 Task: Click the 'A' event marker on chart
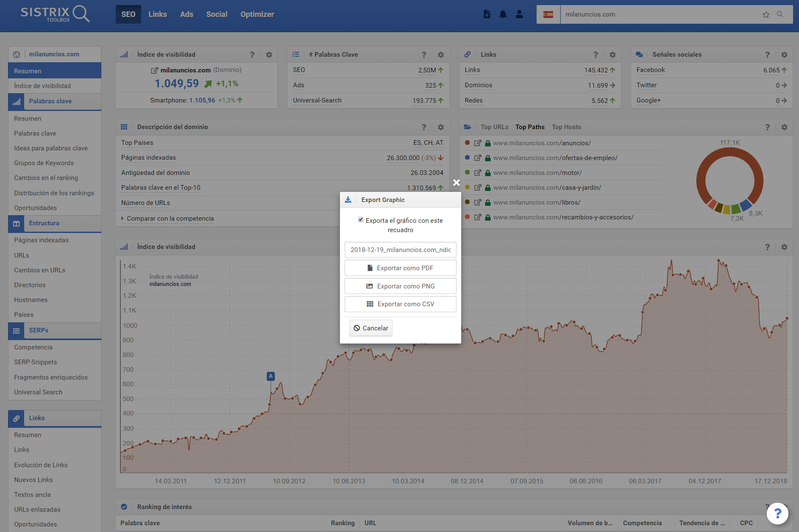[270, 376]
